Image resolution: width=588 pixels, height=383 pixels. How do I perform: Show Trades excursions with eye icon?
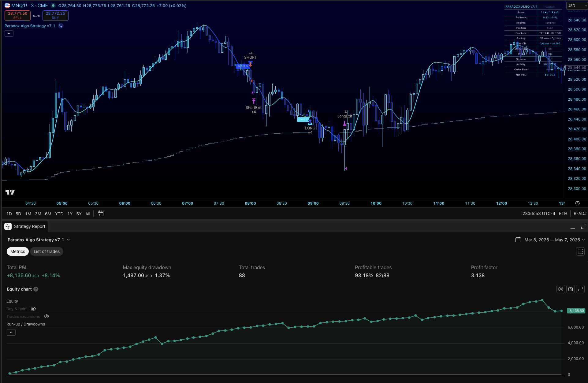pos(47,317)
